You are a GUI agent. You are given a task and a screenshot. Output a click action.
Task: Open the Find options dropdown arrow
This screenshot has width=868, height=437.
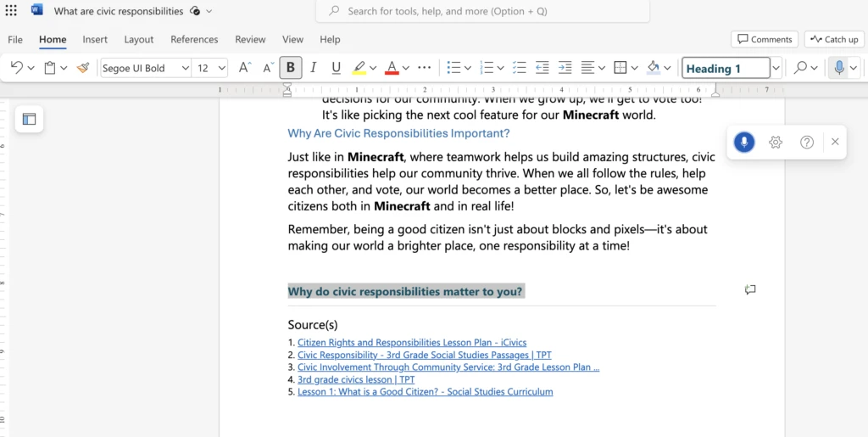click(x=815, y=68)
